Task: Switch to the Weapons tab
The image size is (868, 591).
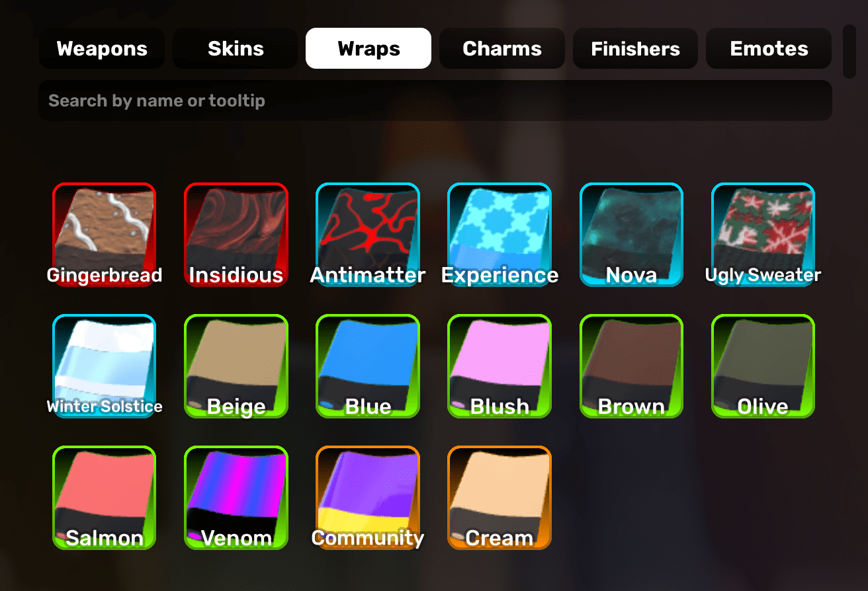Action: (x=102, y=48)
